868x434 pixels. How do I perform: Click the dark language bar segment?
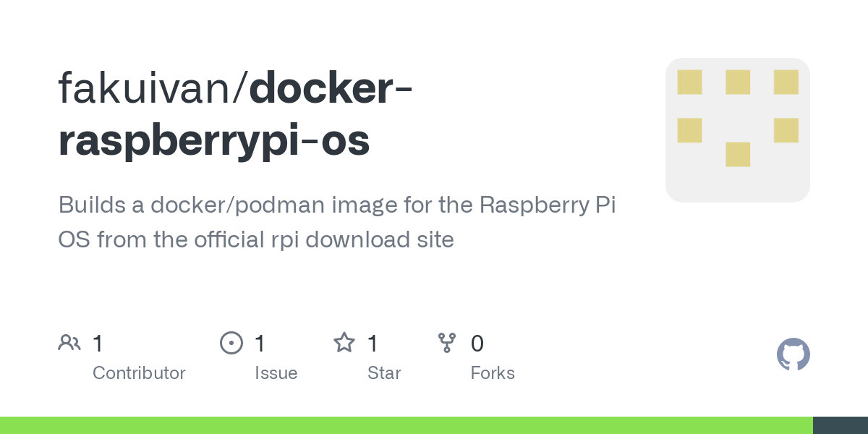841,425
